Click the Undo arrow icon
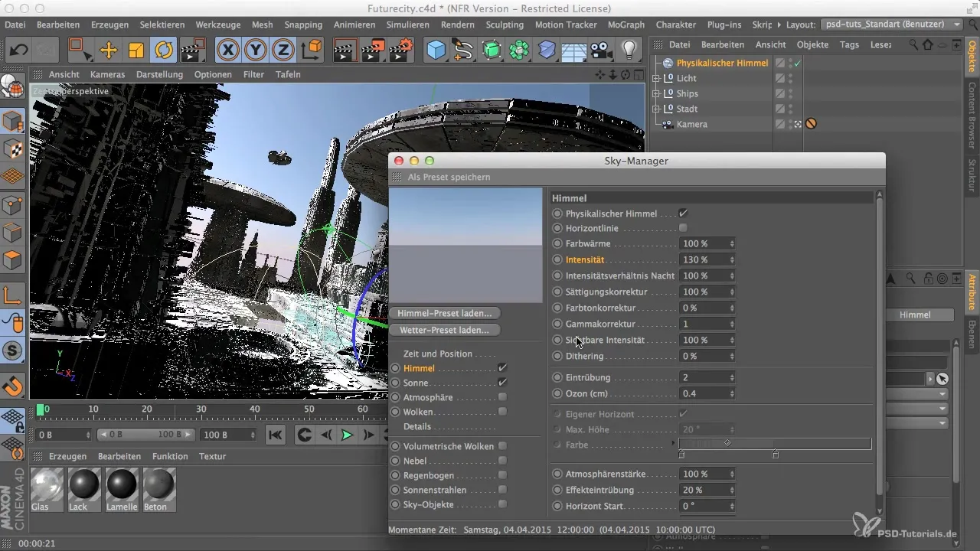The width and height of the screenshot is (980, 551). 19,51
